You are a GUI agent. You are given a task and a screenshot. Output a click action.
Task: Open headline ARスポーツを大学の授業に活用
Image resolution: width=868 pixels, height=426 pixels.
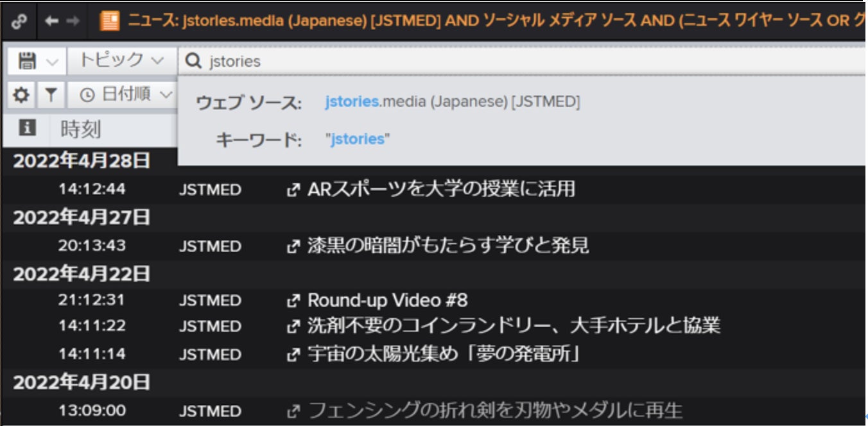[x=442, y=189]
